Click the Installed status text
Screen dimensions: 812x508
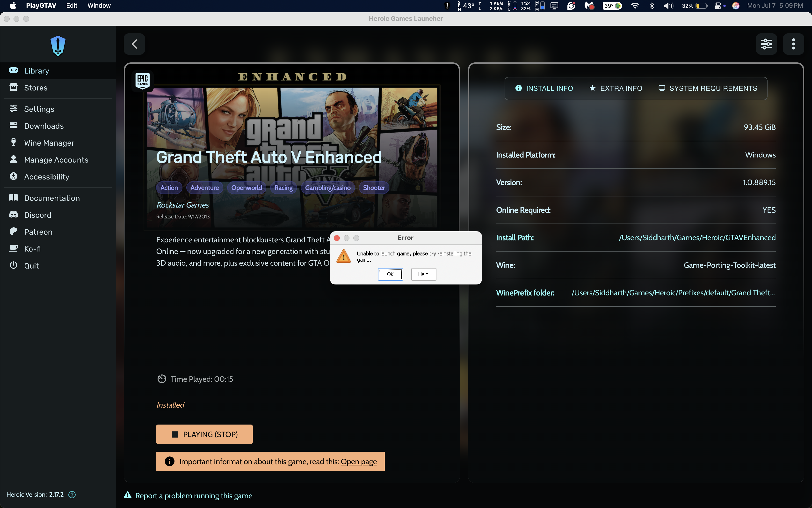pyautogui.click(x=170, y=405)
